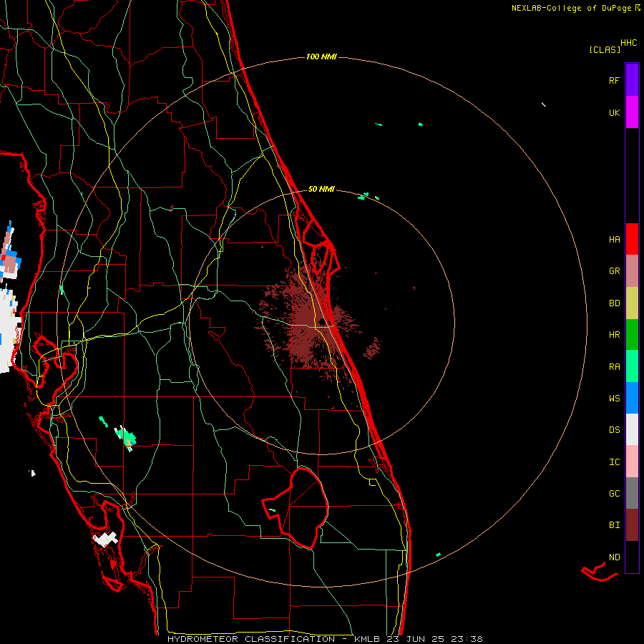644x644 pixels.
Task: Click the HHC product label
Action: [628, 43]
